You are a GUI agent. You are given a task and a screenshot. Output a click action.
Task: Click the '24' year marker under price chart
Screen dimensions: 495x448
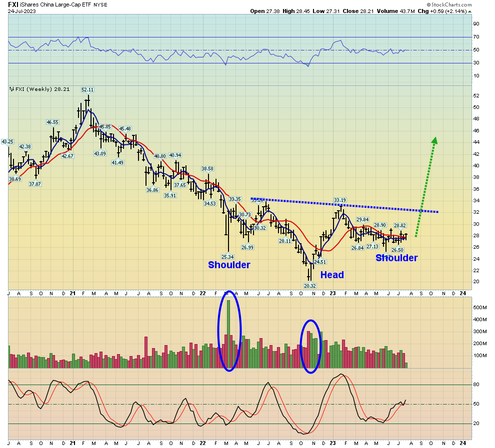(x=463, y=293)
